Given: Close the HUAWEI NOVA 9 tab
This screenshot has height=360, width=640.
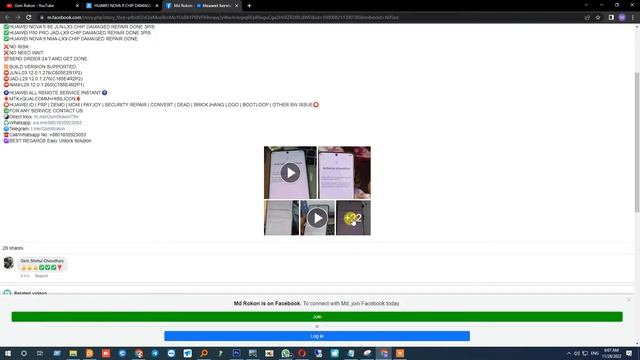Looking at the screenshot, I should [157, 6].
